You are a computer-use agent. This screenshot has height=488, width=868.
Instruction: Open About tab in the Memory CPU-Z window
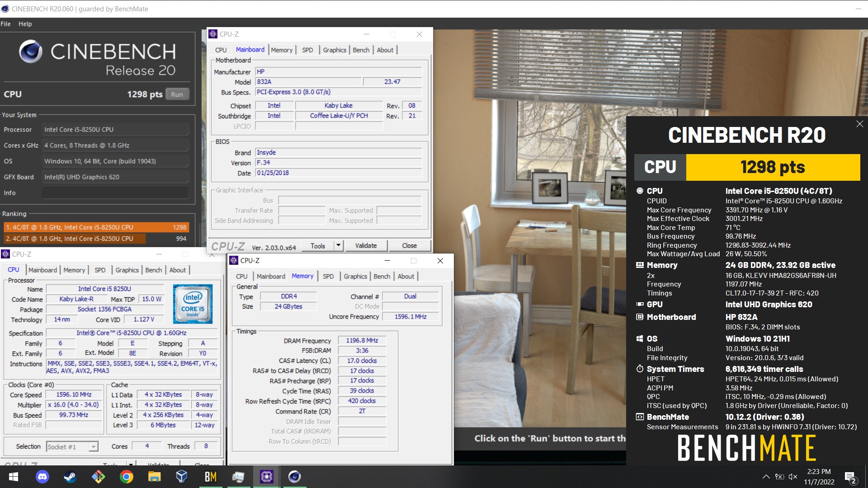[406, 277]
